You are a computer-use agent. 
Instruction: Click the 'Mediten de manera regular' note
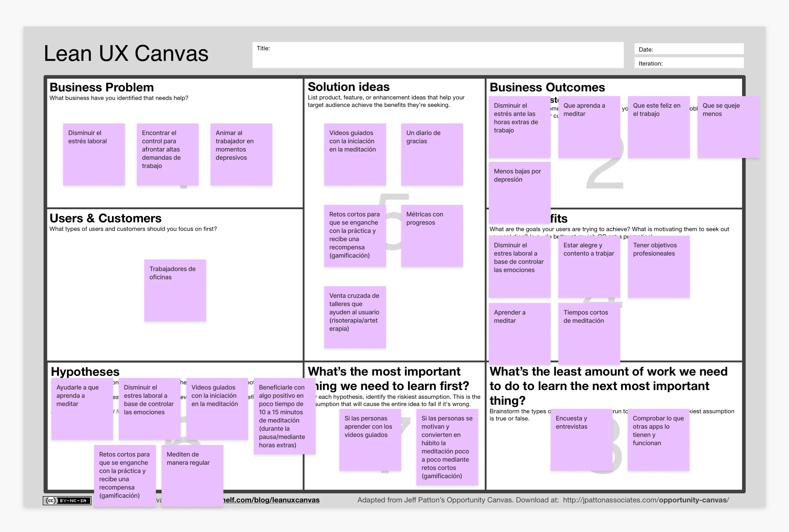(192, 476)
